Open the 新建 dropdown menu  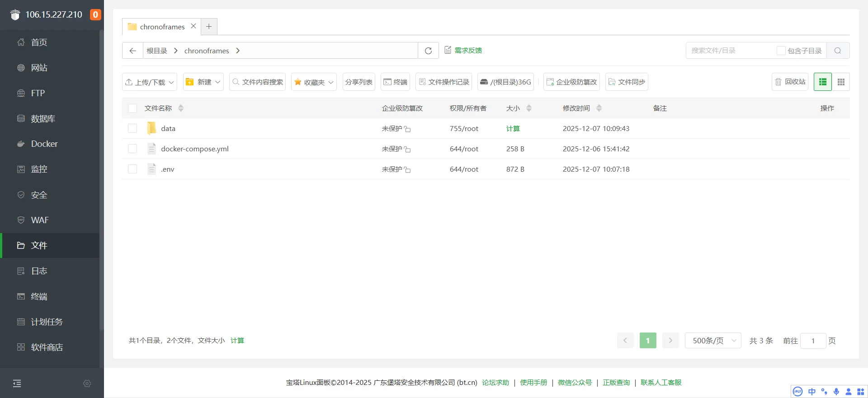pyautogui.click(x=203, y=82)
